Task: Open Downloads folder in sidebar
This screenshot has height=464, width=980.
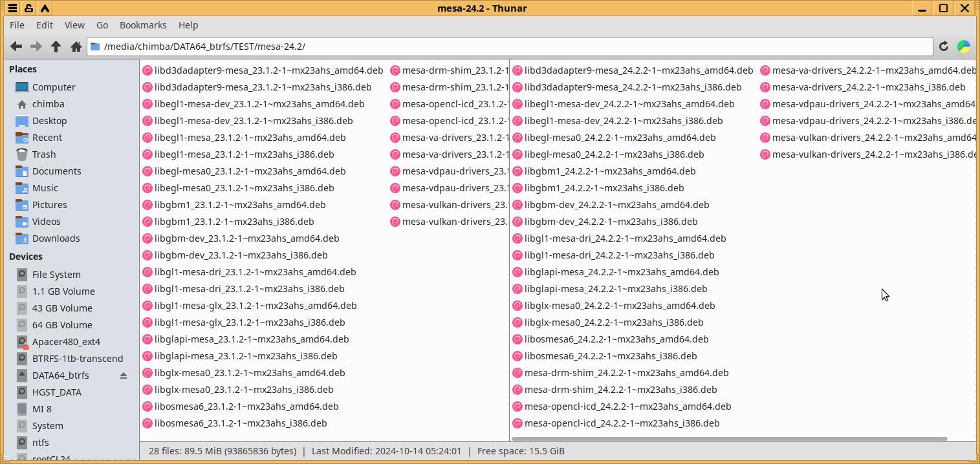Action: 56,238
